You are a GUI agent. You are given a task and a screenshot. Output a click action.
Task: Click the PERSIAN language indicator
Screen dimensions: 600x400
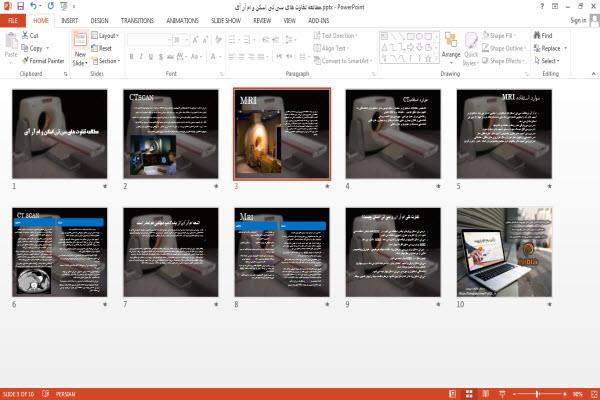[x=65, y=394]
